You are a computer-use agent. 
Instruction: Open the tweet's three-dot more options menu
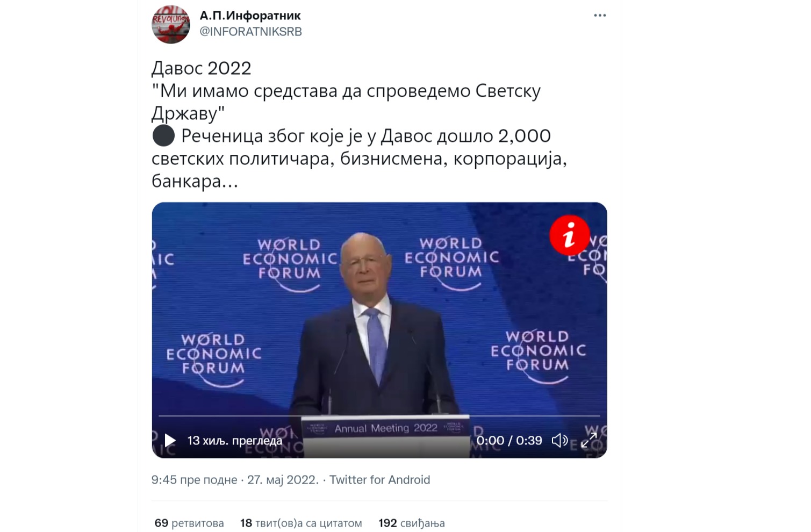(x=600, y=16)
